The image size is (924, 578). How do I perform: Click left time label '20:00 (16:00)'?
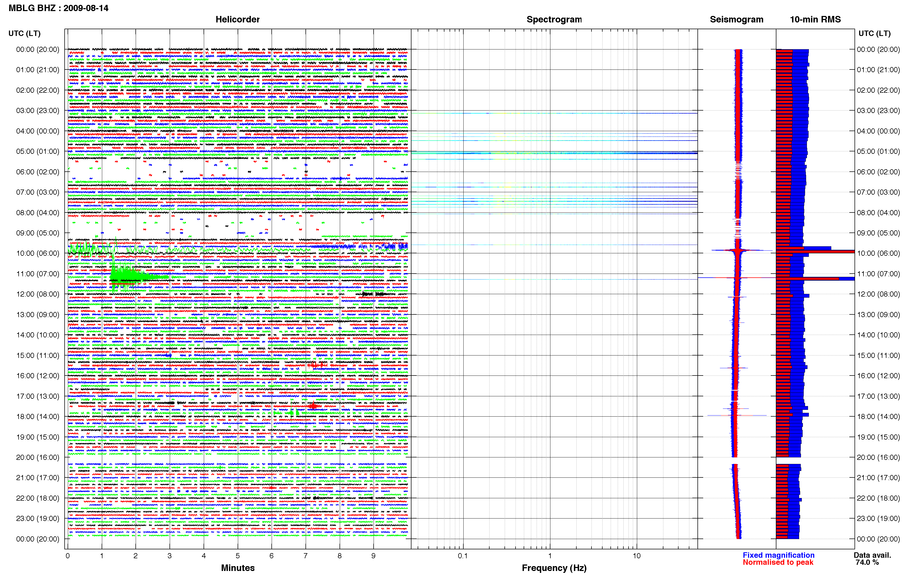coord(38,458)
